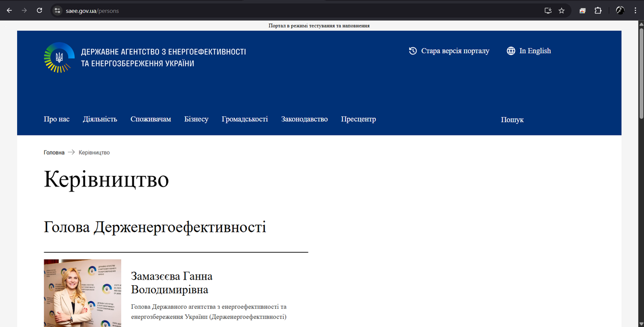Click the head of agency photo
Image resolution: width=644 pixels, height=327 pixels.
(83, 293)
